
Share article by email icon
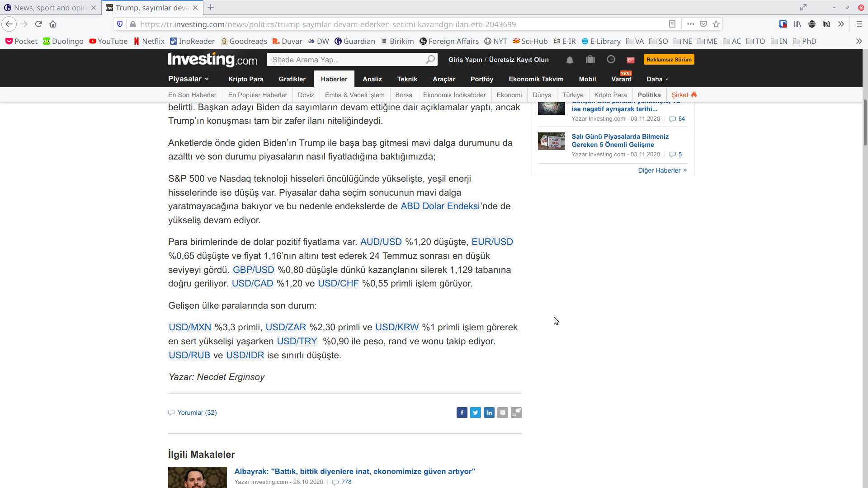tap(503, 413)
